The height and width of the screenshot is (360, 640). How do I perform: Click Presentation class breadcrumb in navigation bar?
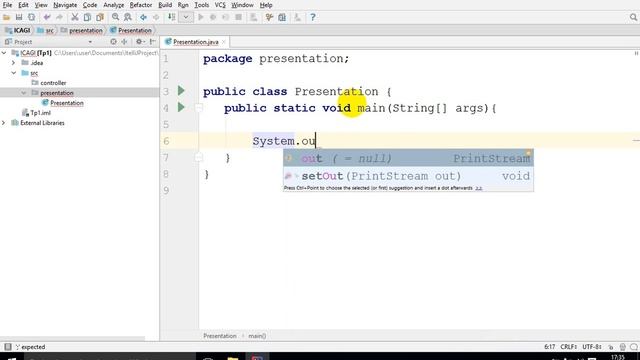point(131,30)
